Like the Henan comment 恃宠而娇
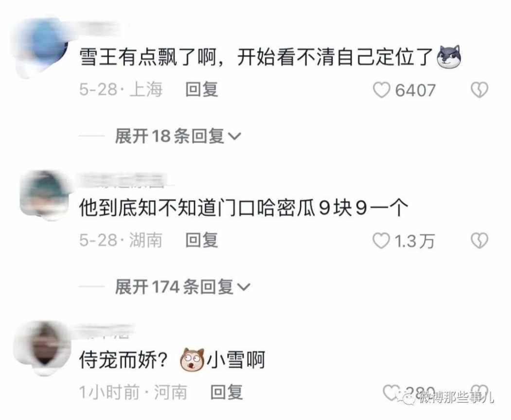Viewport: 511px width, 420px height. coord(391,392)
